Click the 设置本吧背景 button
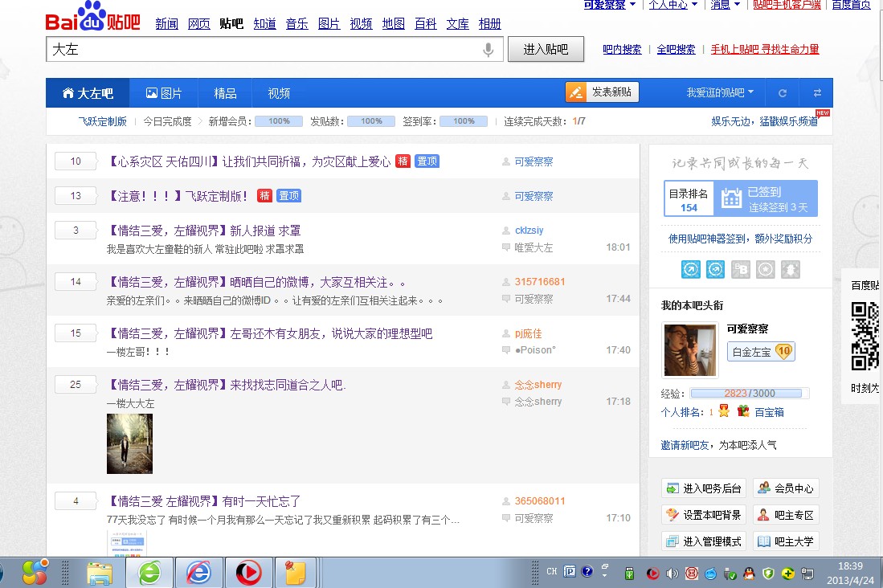 [x=704, y=515]
